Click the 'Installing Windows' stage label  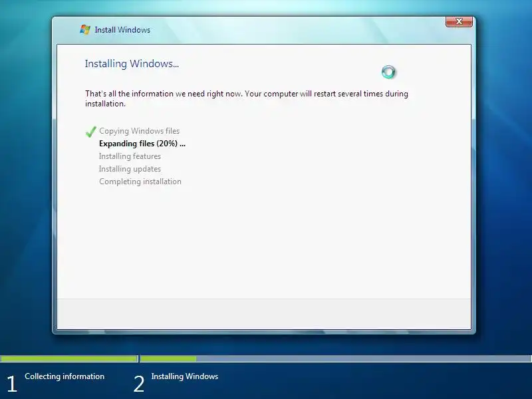(x=185, y=376)
